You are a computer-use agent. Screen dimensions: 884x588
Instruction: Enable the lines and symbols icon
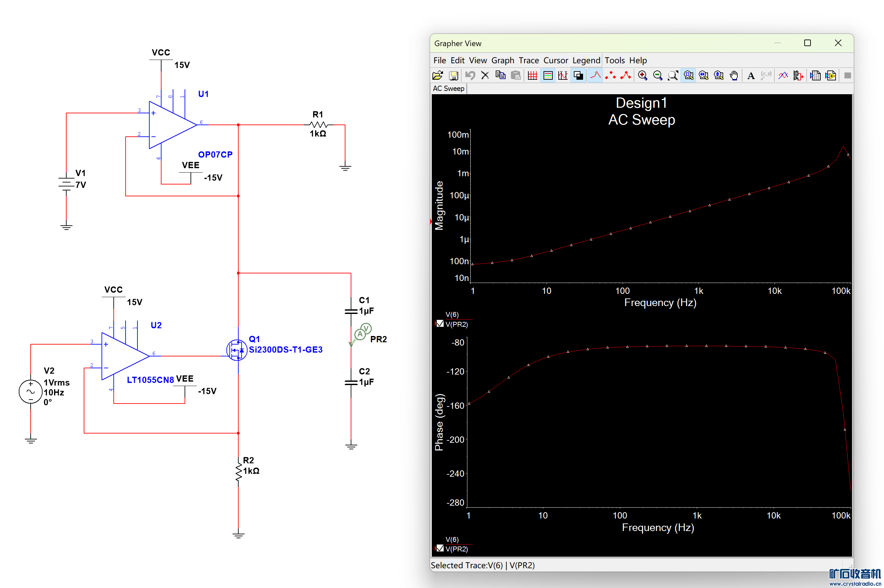tap(626, 76)
